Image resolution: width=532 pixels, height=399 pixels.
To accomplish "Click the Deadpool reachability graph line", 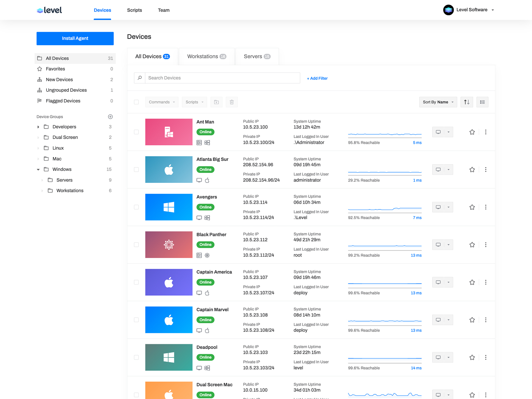I will (x=385, y=358).
